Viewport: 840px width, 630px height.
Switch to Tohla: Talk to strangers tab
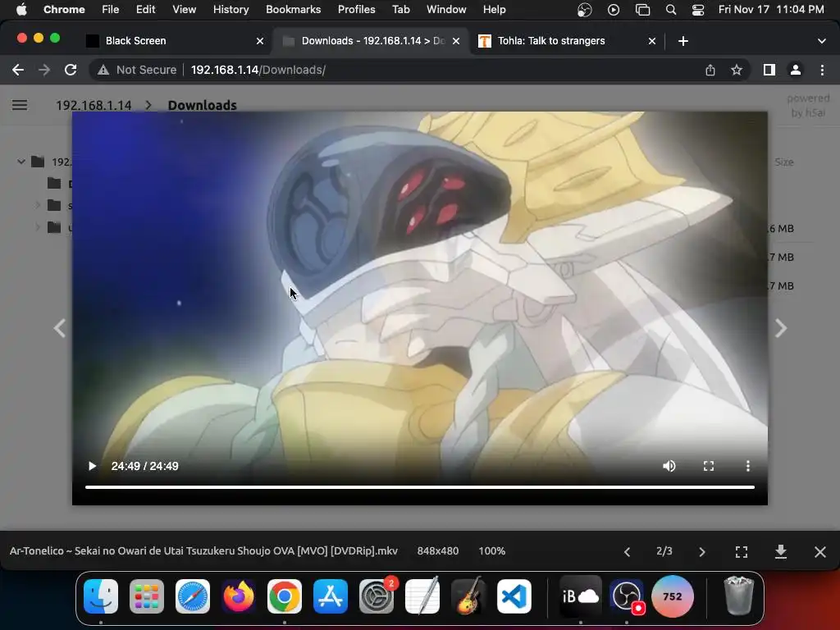tap(563, 41)
